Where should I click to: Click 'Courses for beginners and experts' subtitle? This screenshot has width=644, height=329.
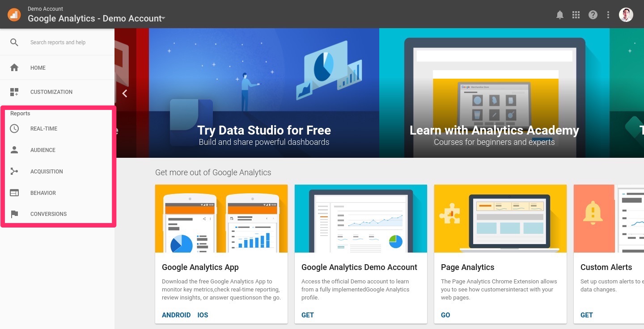(x=494, y=142)
